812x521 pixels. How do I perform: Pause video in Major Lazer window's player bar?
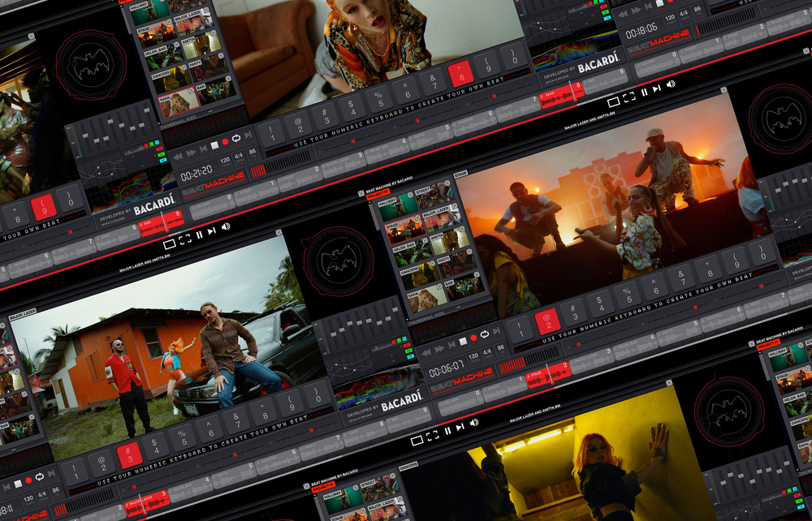click(x=447, y=432)
